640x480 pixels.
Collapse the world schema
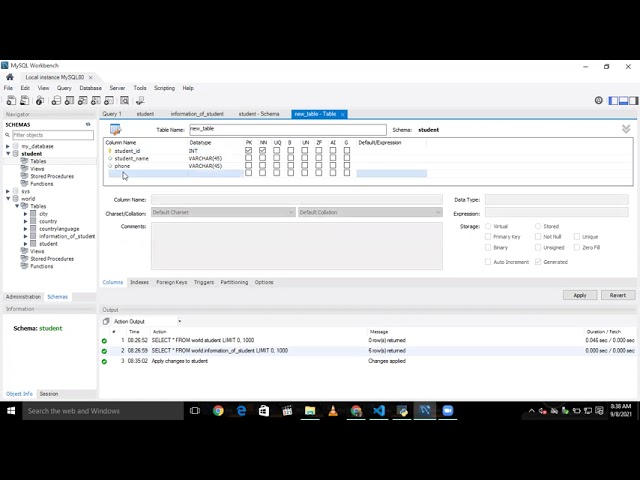(8, 199)
